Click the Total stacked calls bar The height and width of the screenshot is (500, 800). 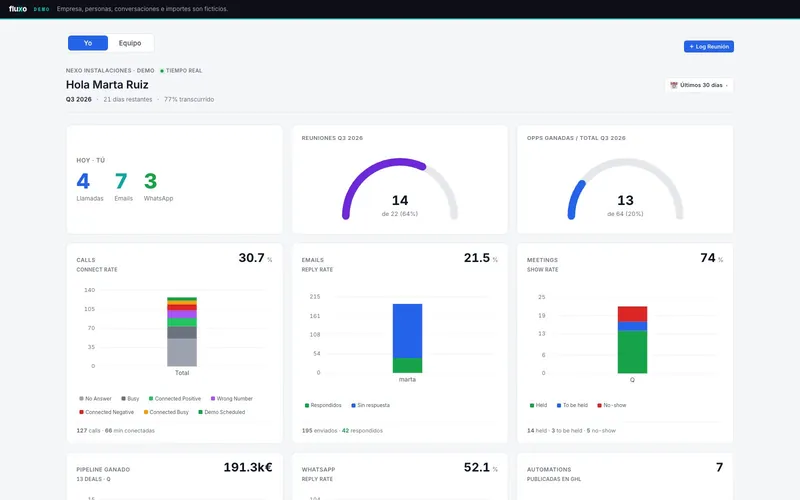click(182, 332)
